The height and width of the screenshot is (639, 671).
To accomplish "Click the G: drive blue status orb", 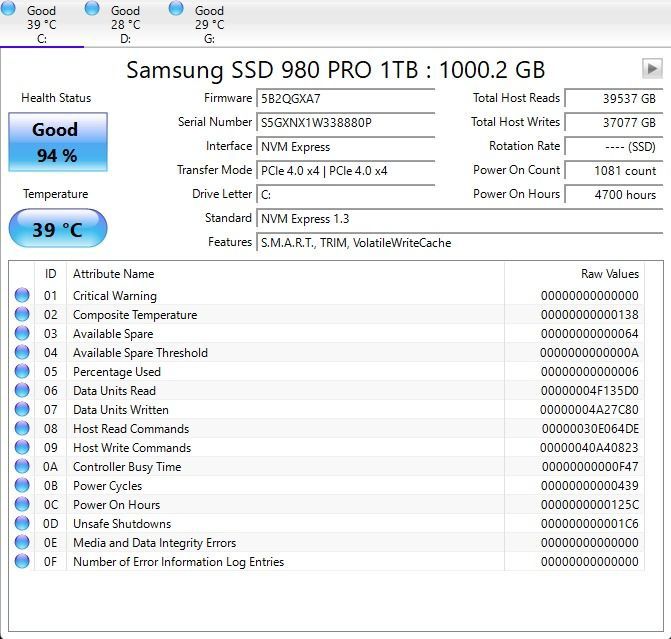I will [175, 7].
